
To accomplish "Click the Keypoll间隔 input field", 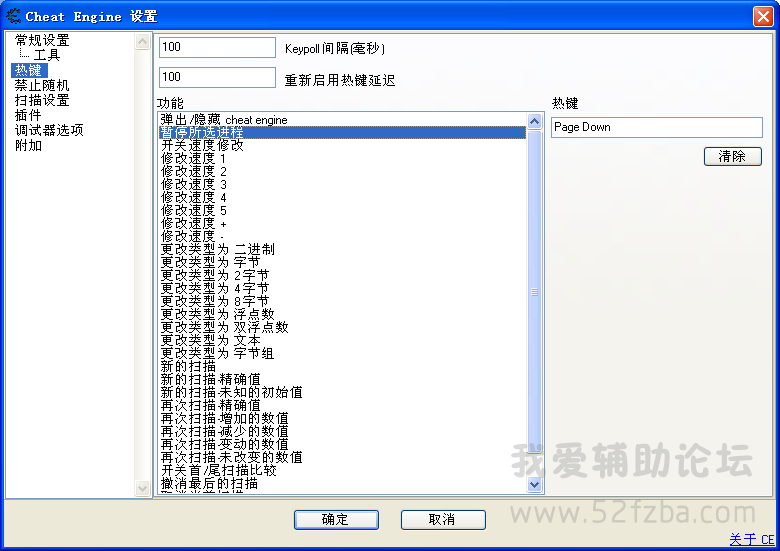I will coord(217,48).
